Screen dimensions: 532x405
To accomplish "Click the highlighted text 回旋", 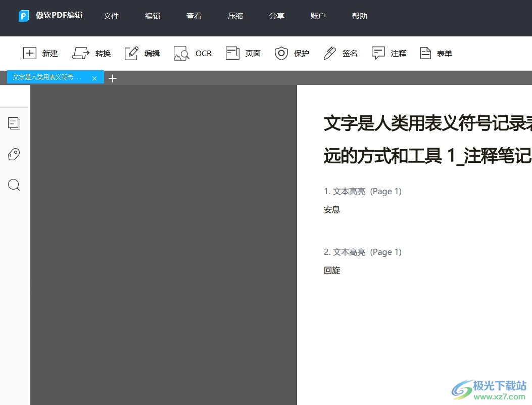I will tap(332, 271).
